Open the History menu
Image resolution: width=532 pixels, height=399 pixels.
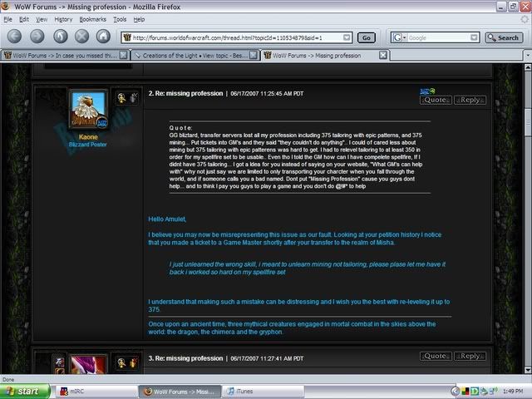point(63,19)
